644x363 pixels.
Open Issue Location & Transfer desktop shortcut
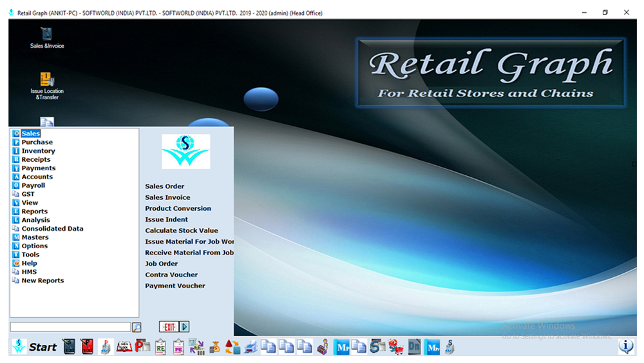[x=47, y=86]
